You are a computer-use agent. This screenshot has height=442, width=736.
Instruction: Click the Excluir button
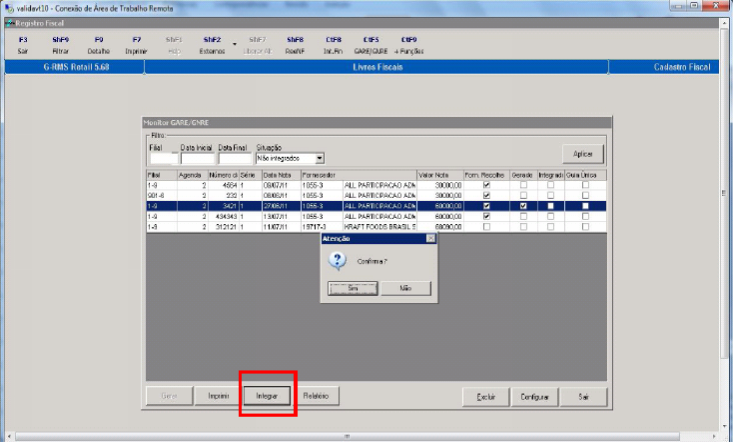[x=486, y=397]
